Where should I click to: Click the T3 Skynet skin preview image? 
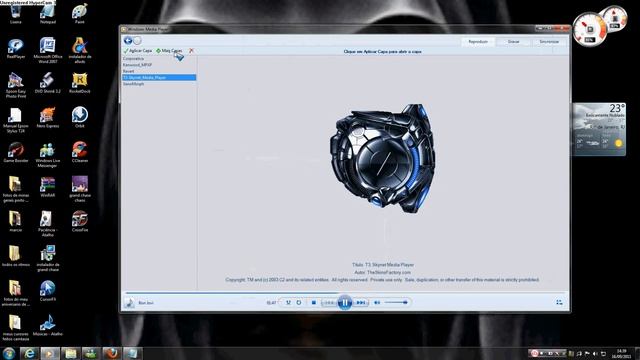click(382, 158)
